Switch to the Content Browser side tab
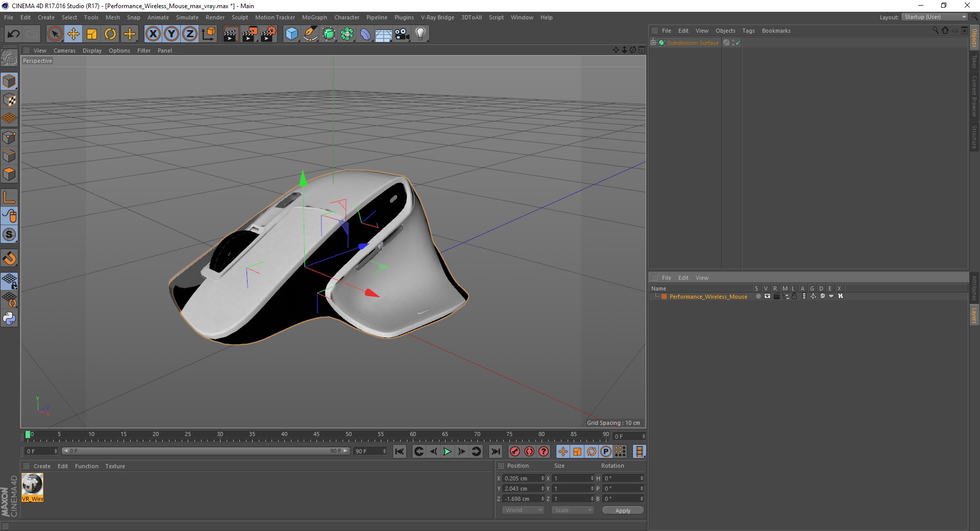Viewport: 980px width, 531px height. click(974, 96)
